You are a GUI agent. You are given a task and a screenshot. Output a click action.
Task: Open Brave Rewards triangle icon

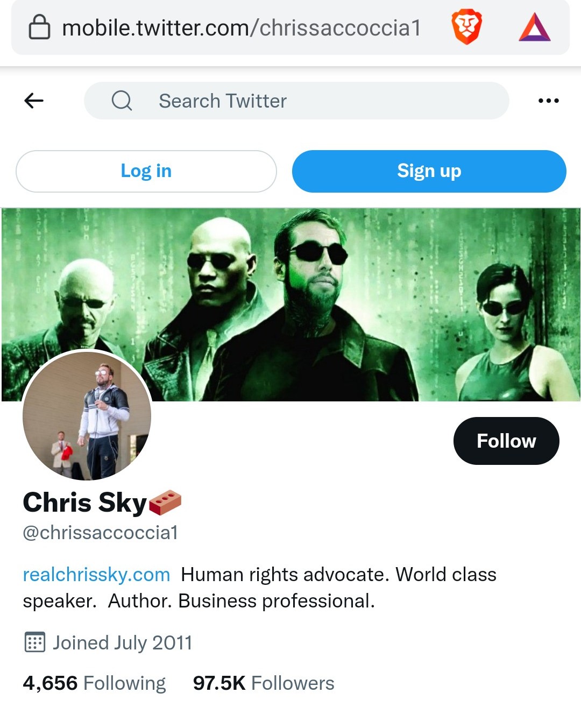point(534,27)
